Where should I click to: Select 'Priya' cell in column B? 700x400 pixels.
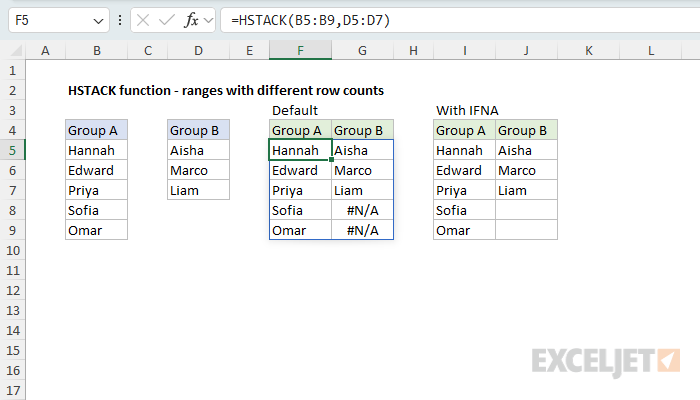[x=96, y=191]
